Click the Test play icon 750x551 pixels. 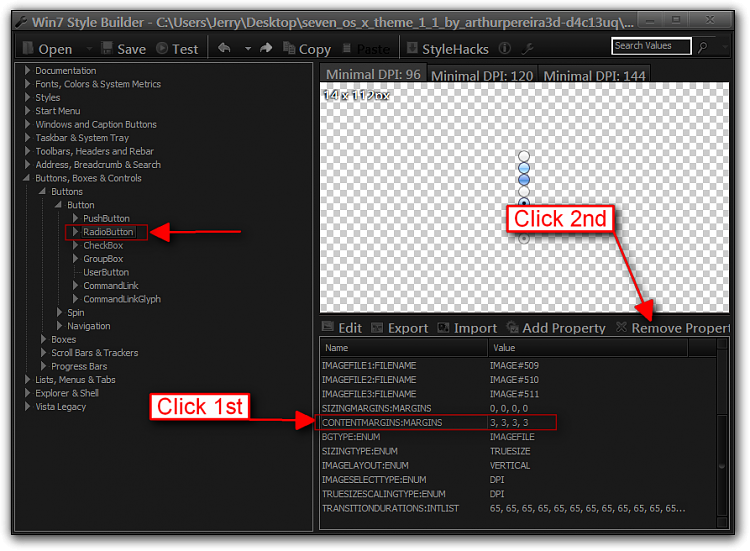pos(162,48)
